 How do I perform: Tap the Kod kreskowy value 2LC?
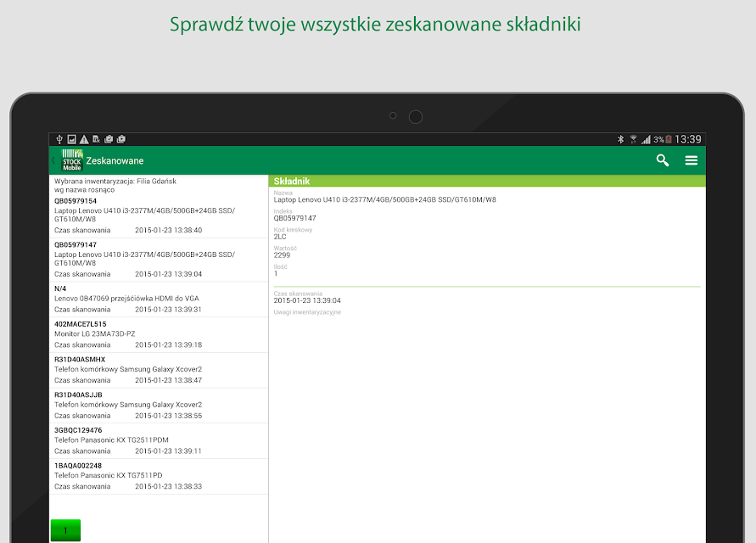click(280, 237)
